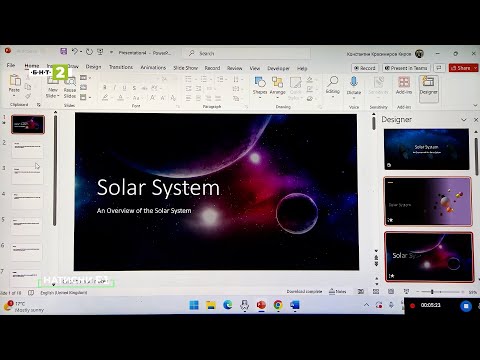Choose the third Designer design idea

coord(429,257)
